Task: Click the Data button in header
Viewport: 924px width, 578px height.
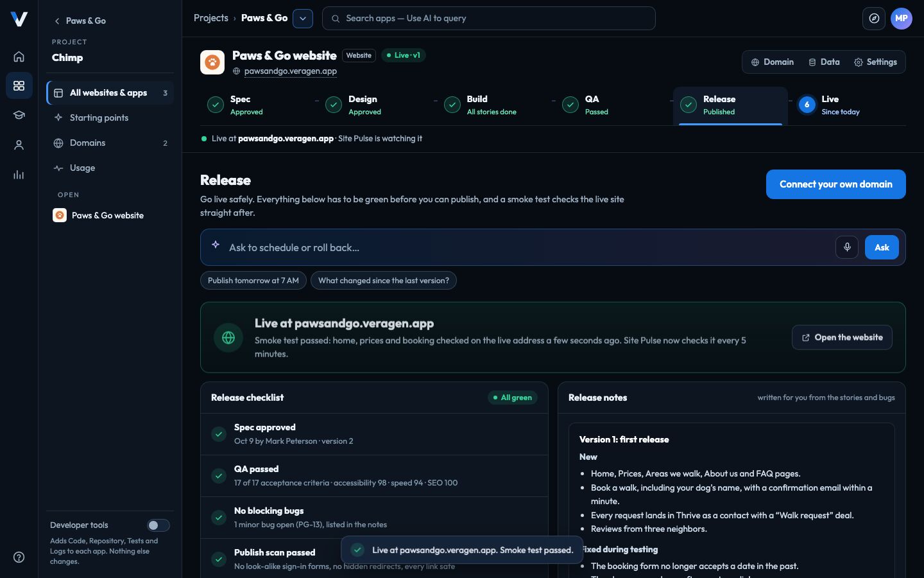Action: coord(824,62)
